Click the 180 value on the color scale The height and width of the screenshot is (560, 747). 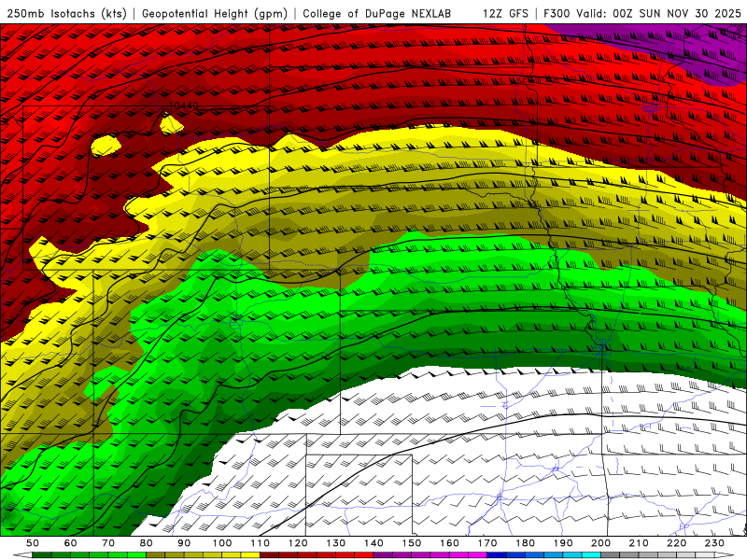click(526, 543)
